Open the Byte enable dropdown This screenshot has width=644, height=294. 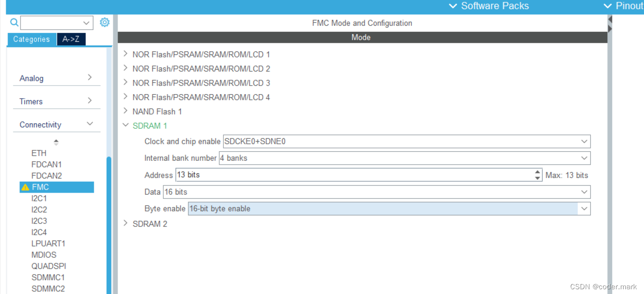pyautogui.click(x=584, y=208)
